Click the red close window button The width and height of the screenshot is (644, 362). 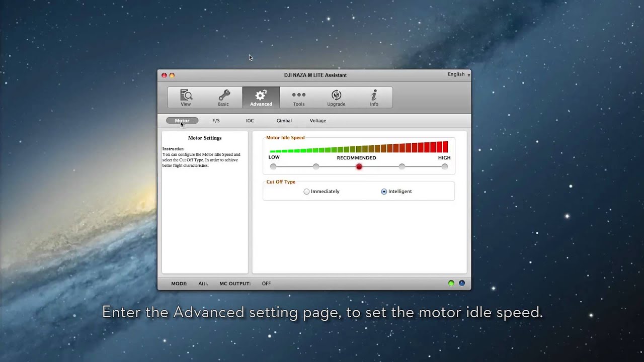coord(164,75)
